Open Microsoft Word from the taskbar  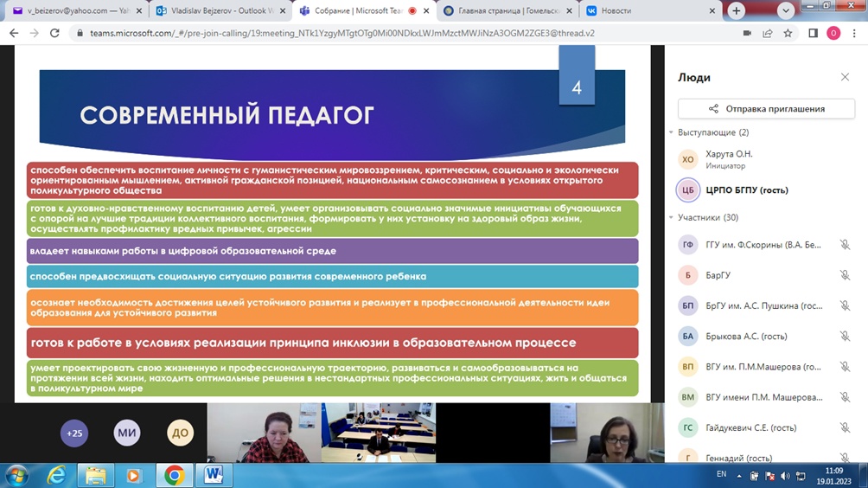[x=214, y=475]
